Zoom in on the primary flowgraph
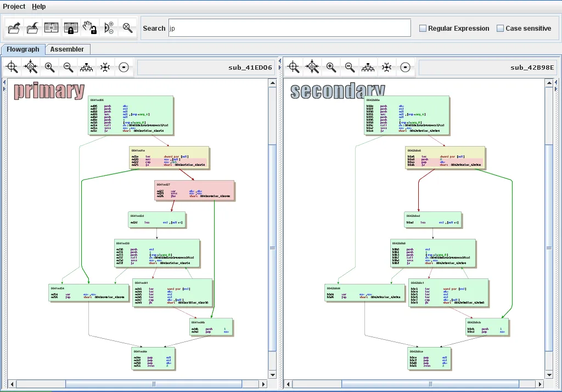Image resolution: width=562 pixels, height=392 pixels. point(49,67)
